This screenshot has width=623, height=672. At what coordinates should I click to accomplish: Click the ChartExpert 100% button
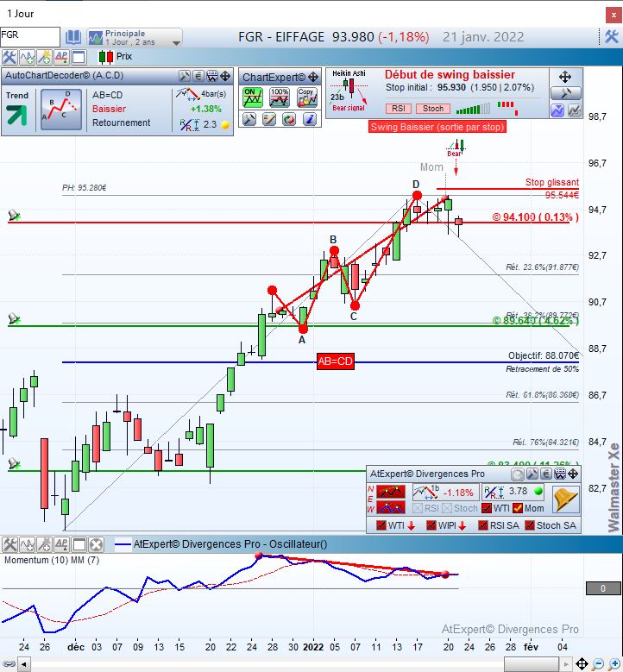[x=280, y=97]
